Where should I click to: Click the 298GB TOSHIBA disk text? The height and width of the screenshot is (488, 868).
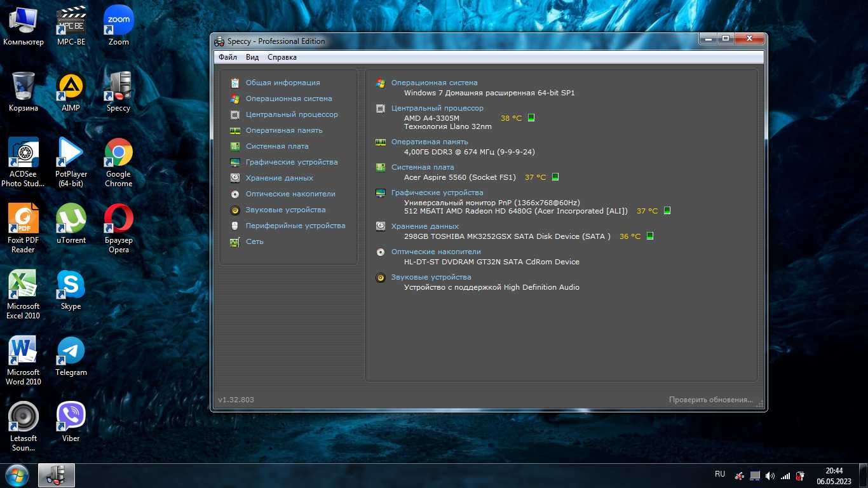pos(507,236)
